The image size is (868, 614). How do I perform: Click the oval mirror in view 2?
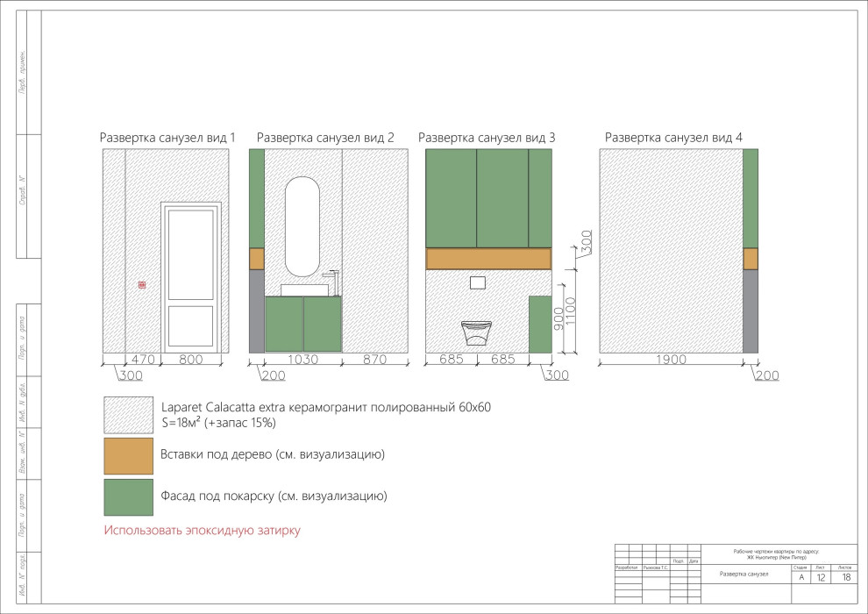point(302,228)
